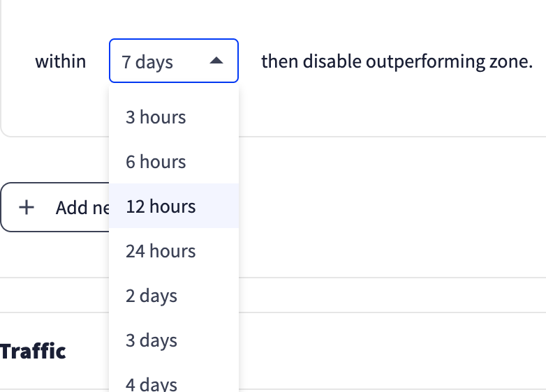Collapse the open "7 days" combo box
Screen dimensions: 546x392
click(x=174, y=61)
